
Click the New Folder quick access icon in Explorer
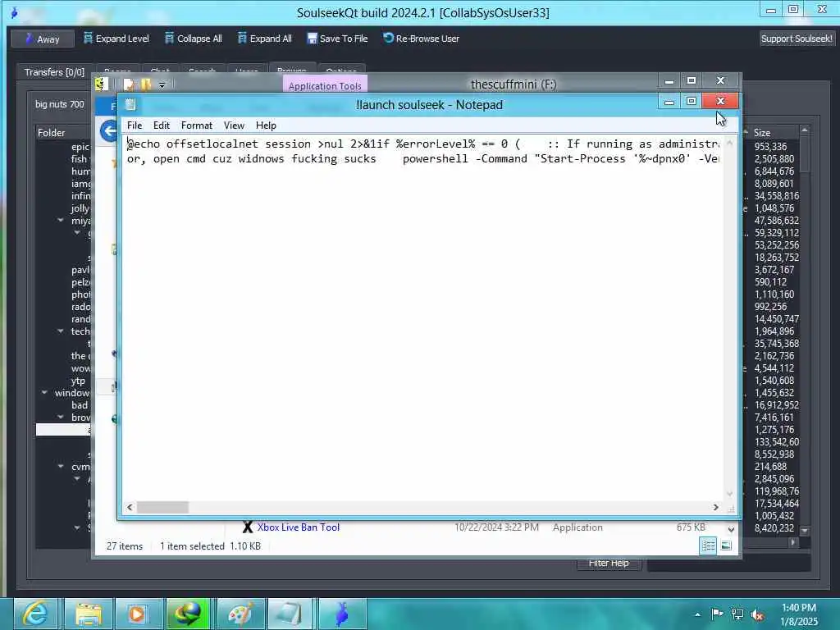[x=146, y=84]
